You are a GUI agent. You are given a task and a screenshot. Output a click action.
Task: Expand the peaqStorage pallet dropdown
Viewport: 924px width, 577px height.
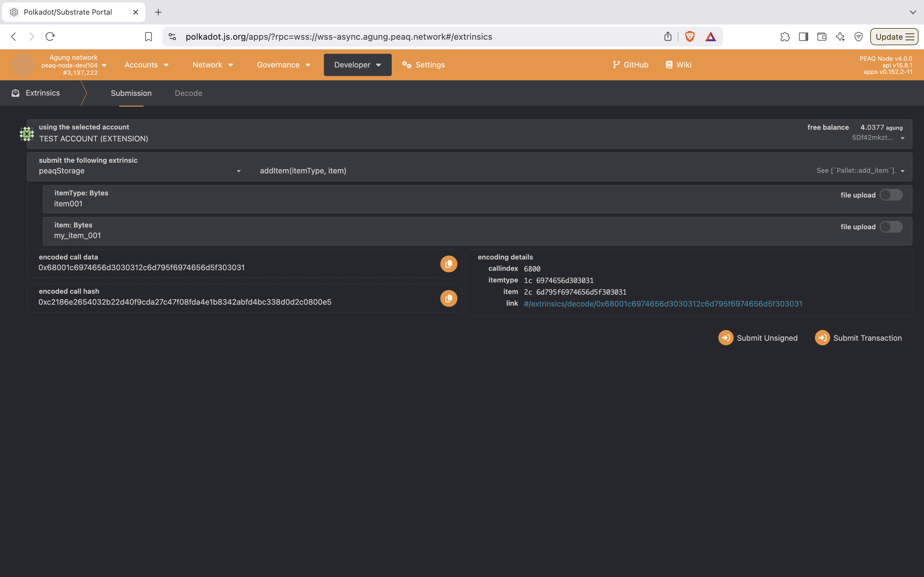click(x=238, y=171)
